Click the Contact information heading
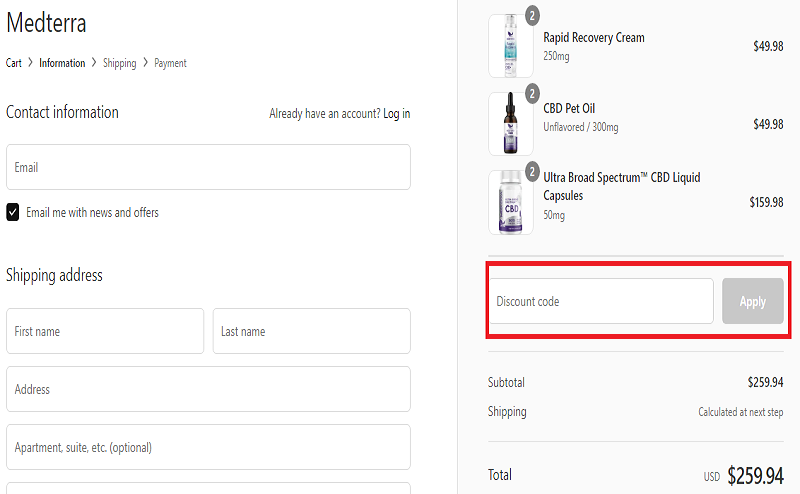800x494 pixels. click(62, 112)
